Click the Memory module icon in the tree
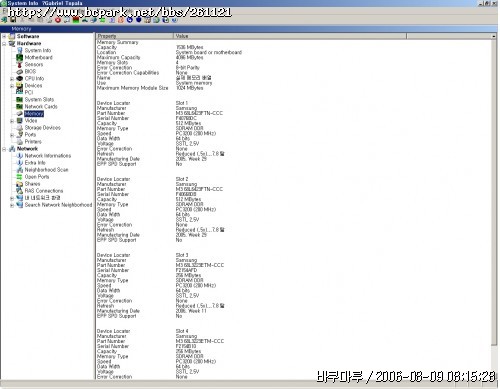 pyautogui.click(x=20, y=114)
